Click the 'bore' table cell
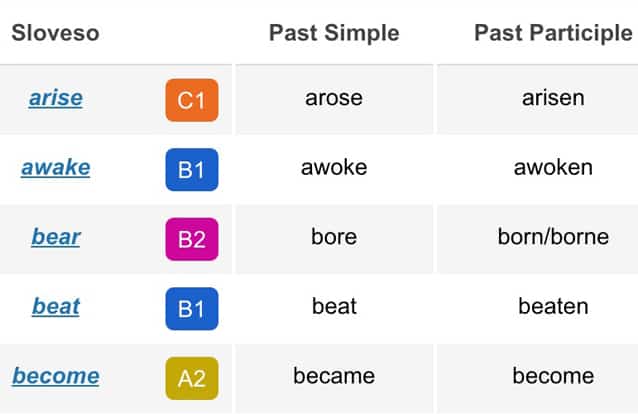 tap(334, 239)
